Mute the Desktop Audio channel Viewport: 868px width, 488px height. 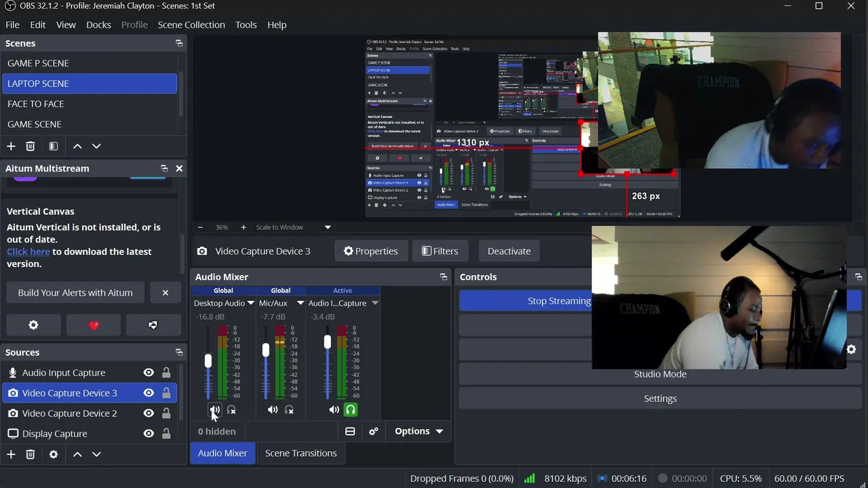[x=214, y=410]
